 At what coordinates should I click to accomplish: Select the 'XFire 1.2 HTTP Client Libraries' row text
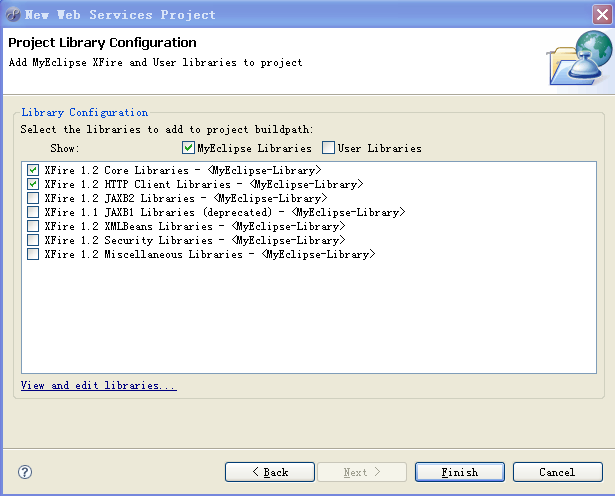[x=204, y=184]
